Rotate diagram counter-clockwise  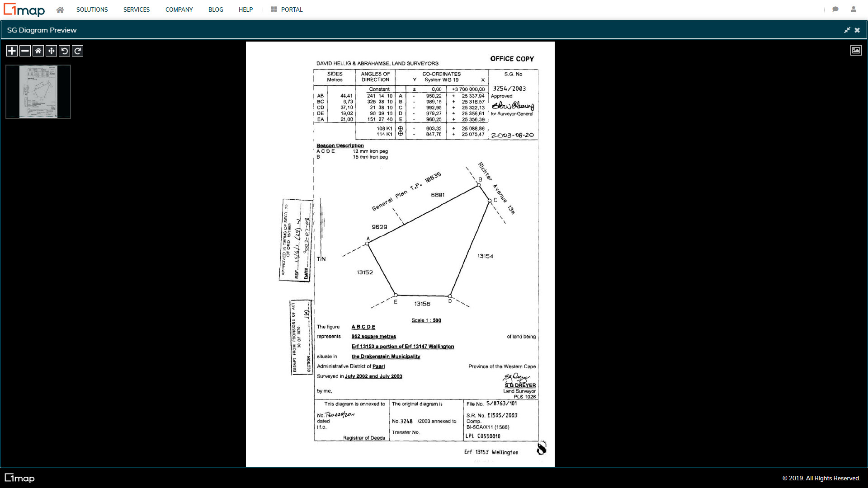pyautogui.click(x=64, y=51)
